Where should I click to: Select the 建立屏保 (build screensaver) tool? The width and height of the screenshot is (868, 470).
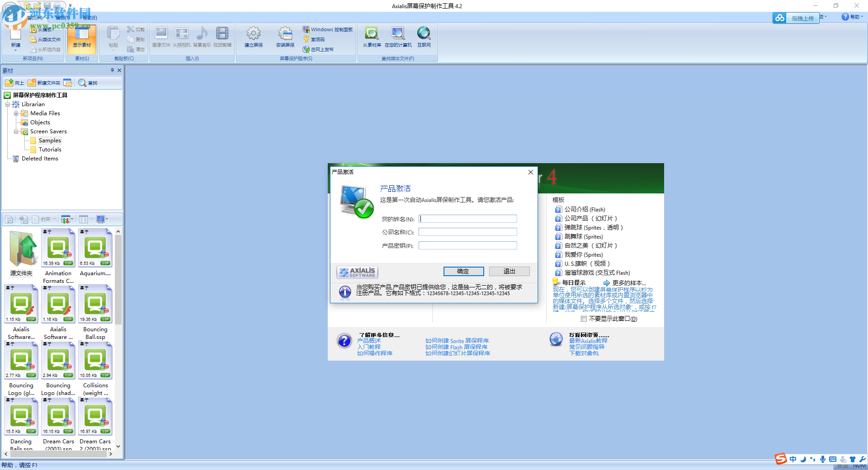pyautogui.click(x=253, y=38)
